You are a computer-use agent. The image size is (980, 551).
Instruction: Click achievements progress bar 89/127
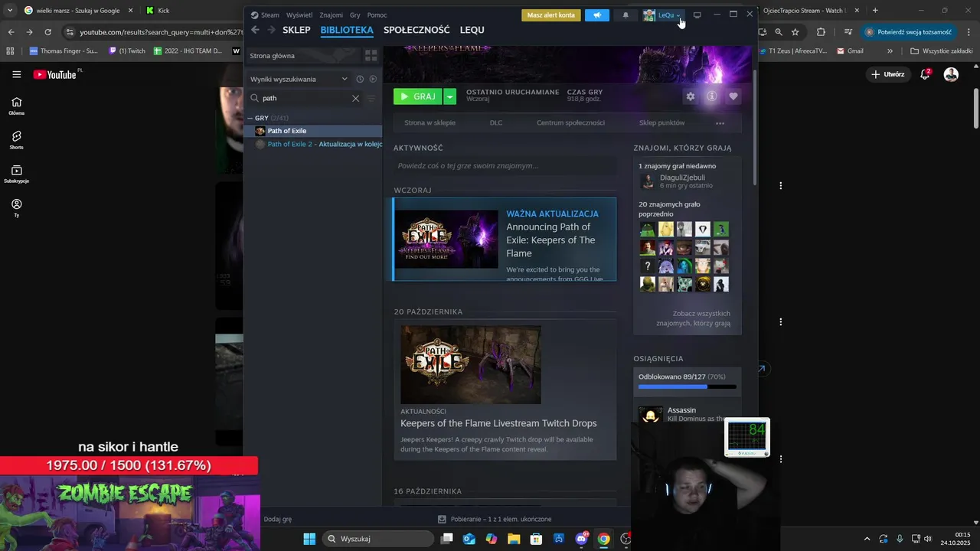pyautogui.click(x=688, y=386)
